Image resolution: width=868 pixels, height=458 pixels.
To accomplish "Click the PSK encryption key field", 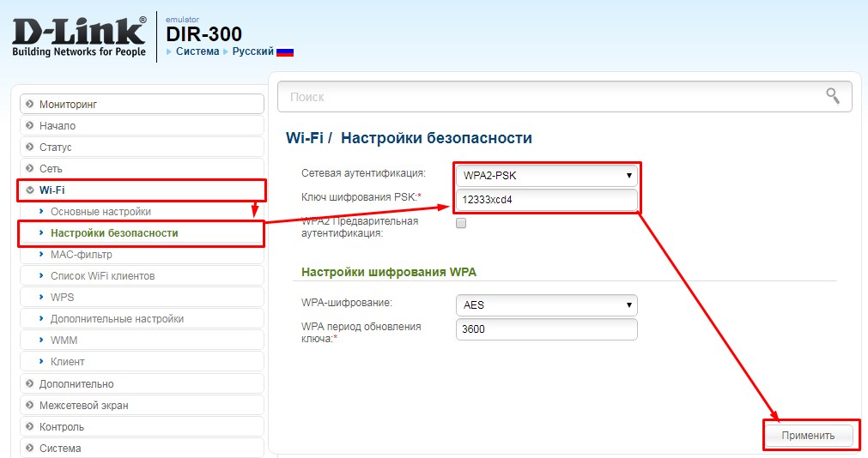I will point(546,200).
